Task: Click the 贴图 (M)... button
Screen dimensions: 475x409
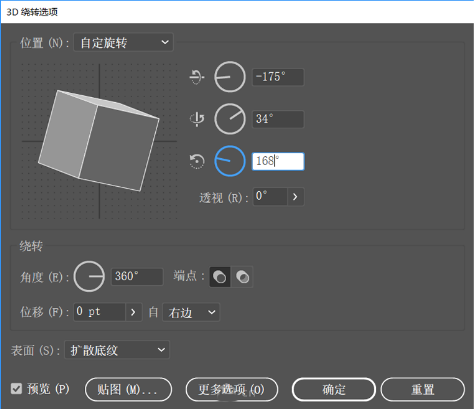Action: click(129, 389)
